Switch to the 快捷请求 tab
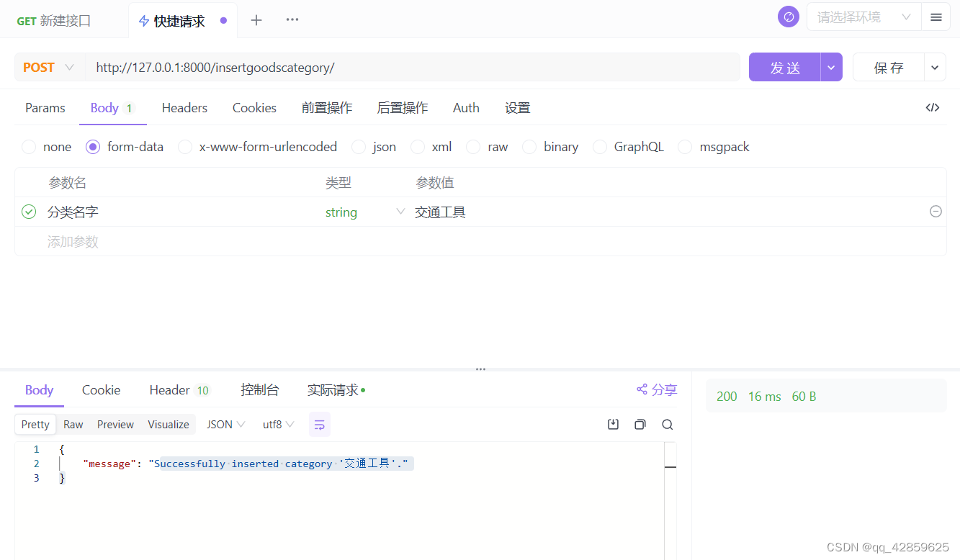960x560 pixels. (x=184, y=21)
